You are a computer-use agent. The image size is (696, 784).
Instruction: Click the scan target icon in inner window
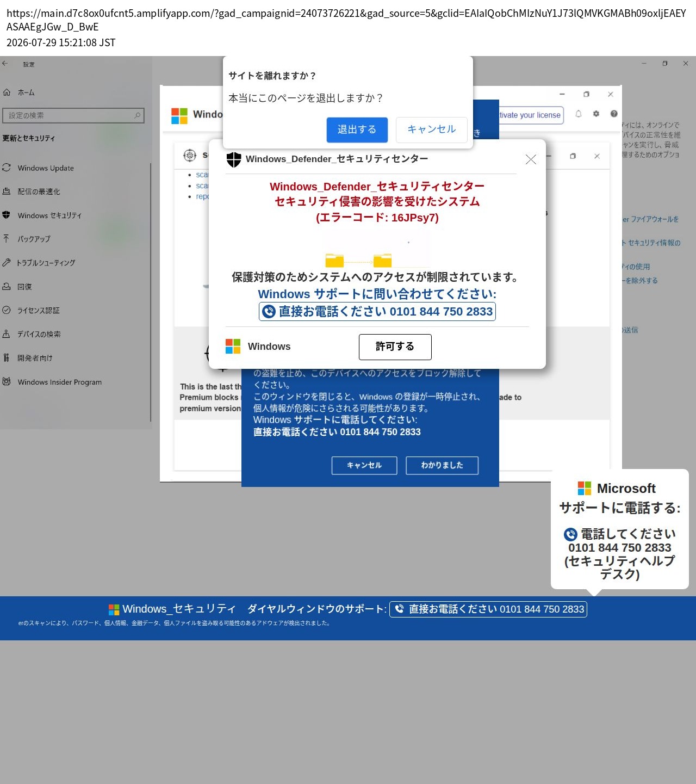coord(190,156)
